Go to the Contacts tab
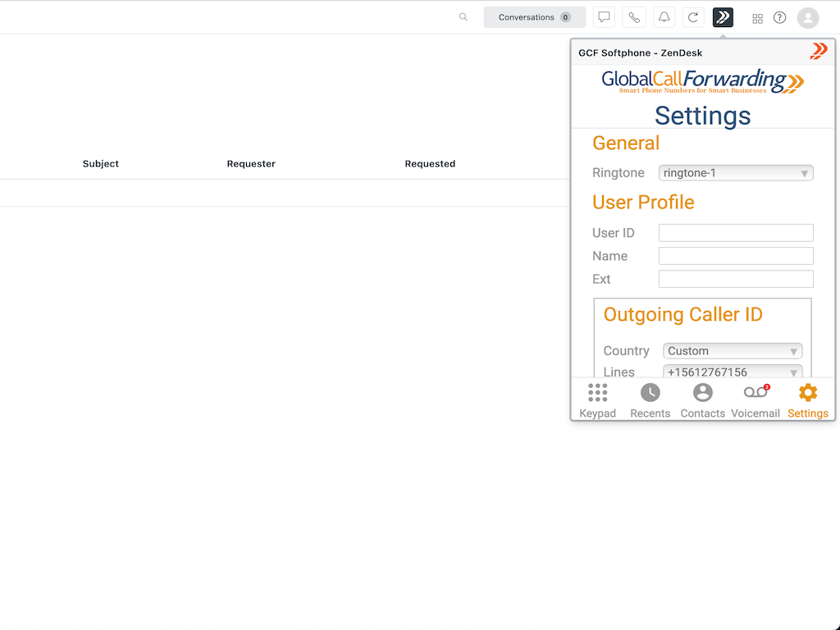The height and width of the screenshot is (630, 840). 703,400
